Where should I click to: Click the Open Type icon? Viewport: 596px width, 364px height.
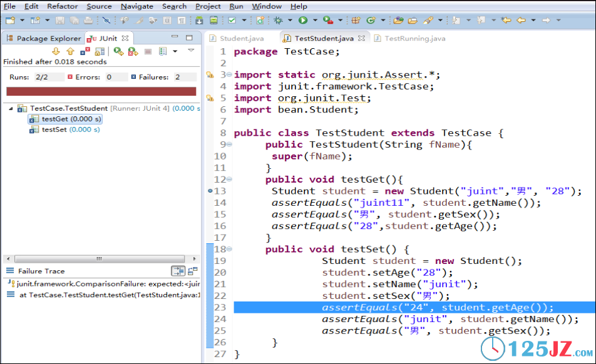398,20
